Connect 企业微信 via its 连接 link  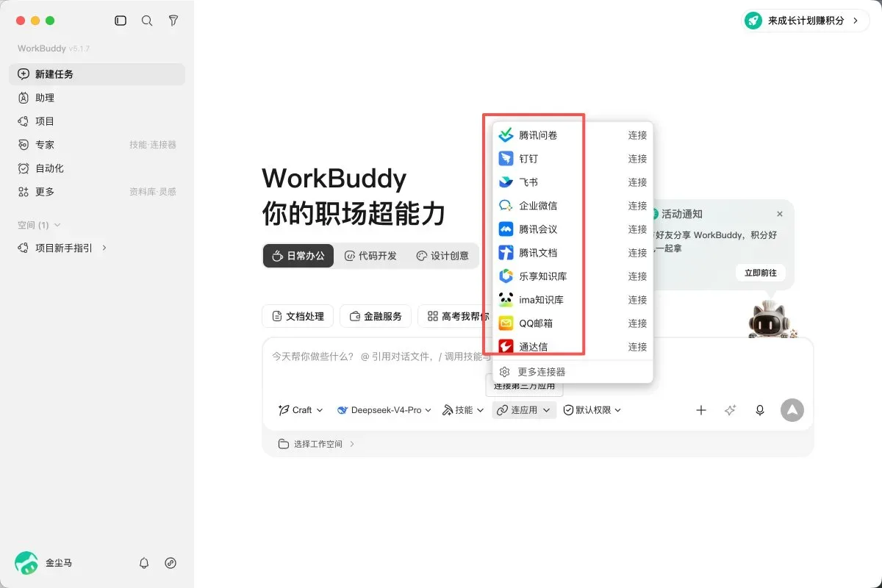(637, 206)
